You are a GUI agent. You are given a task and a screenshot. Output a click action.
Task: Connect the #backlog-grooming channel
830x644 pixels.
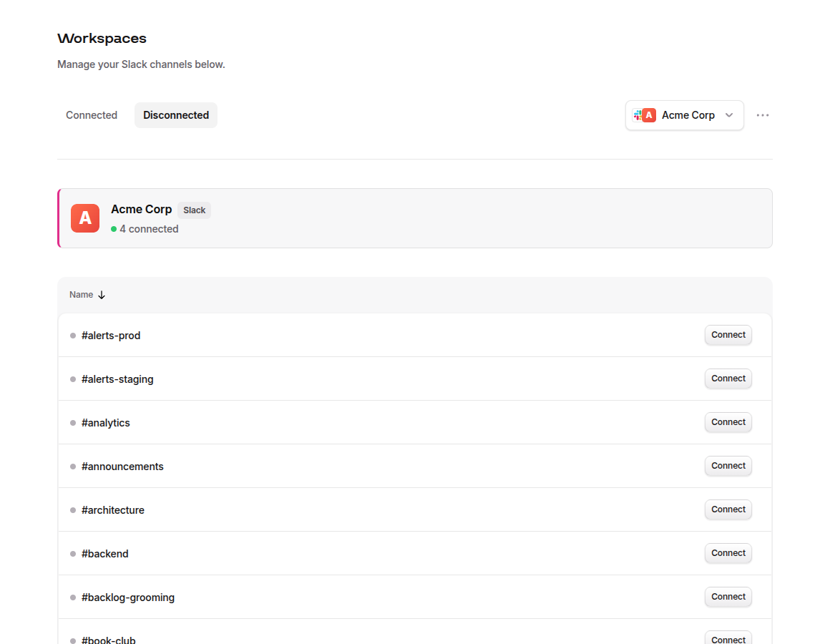pyautogui.click(x=728, y=597)
